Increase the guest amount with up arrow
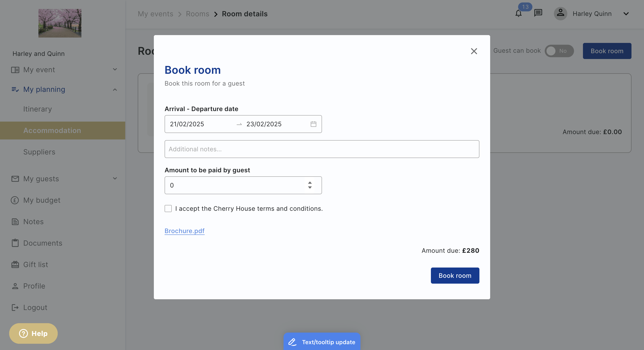This screenshot has width=644, height=350. [310, 183]
